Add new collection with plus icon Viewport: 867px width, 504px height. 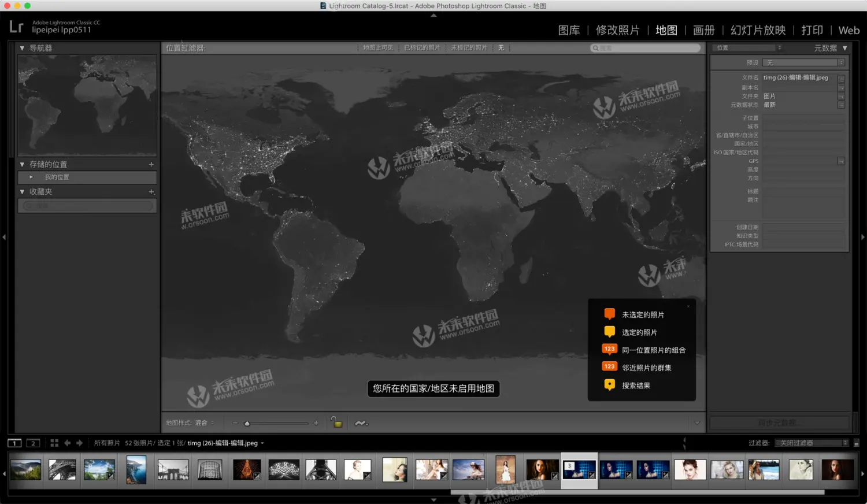click(151, 191)
